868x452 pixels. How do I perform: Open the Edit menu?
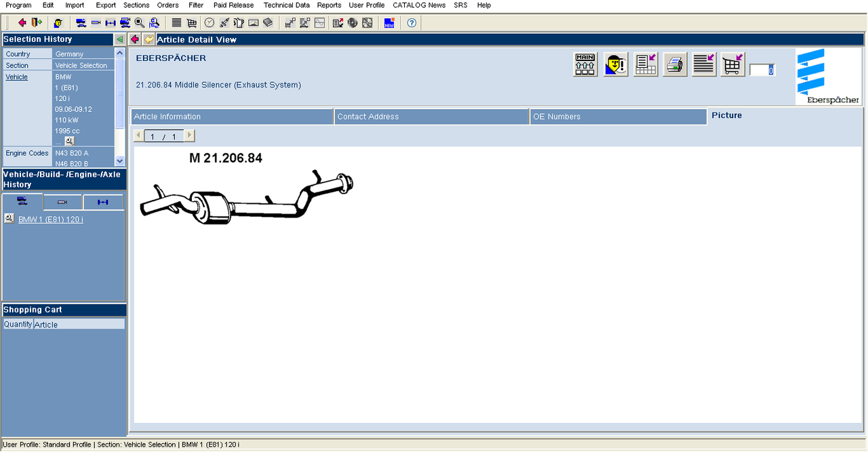48,5
